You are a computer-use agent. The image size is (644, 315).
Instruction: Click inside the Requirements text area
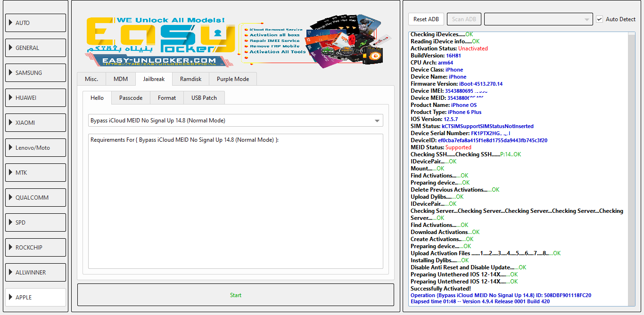[236, 201]
